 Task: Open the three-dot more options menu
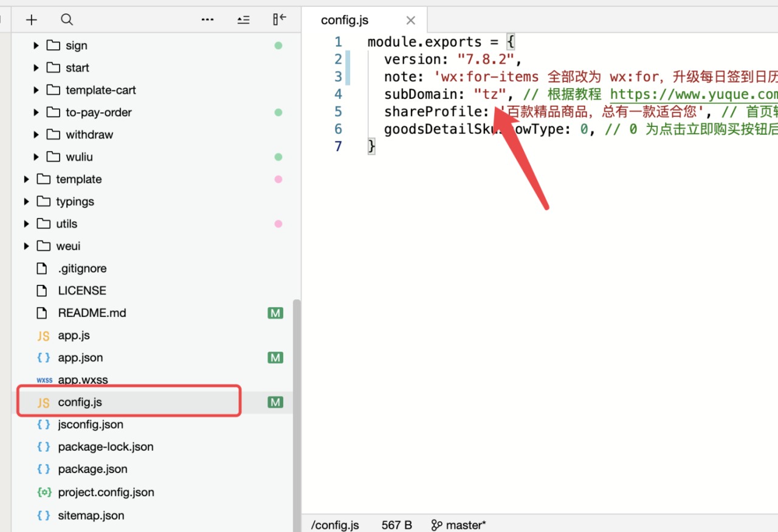click(207, 20)
